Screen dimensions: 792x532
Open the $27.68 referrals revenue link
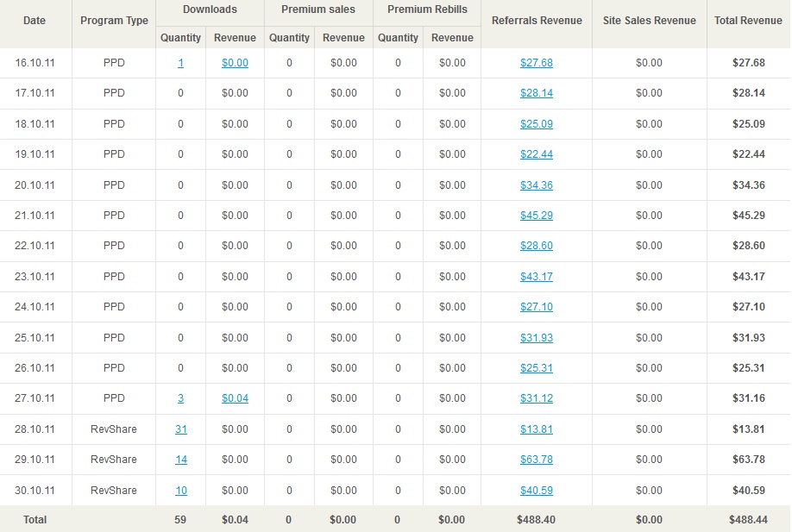(537, 63)
